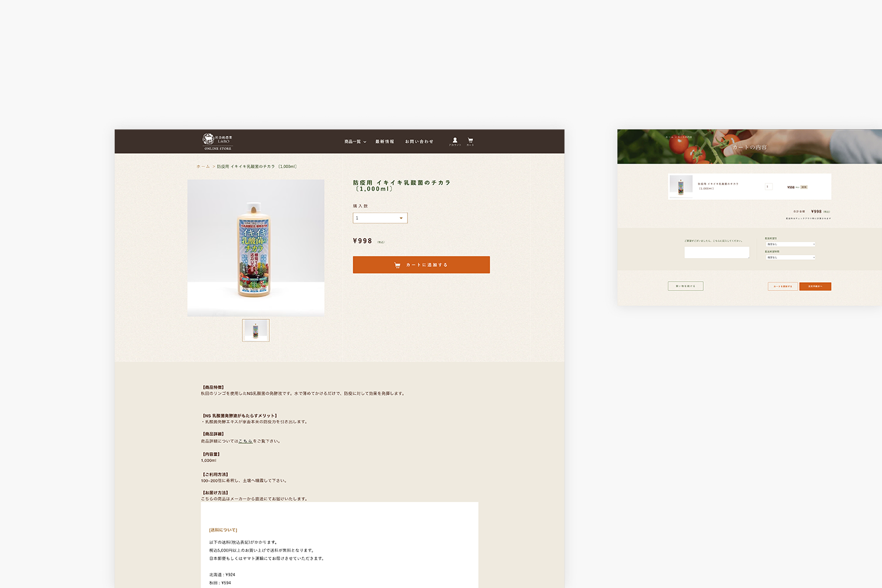Click the LABO Online Store logo
Screen dimensions: 882x588
pyautogui.click(x=218, y=142)
